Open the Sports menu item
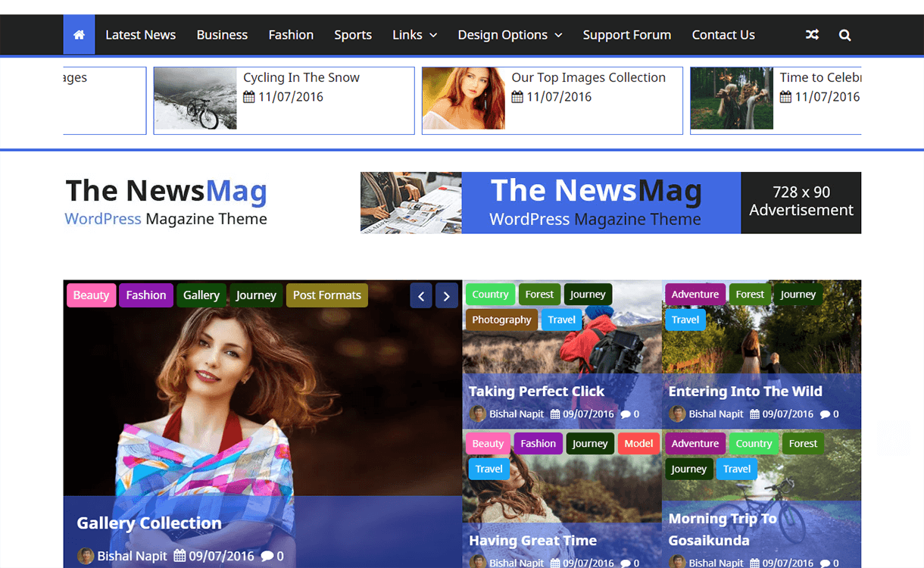Screen dimensions: 924x568 pos(353,35)
